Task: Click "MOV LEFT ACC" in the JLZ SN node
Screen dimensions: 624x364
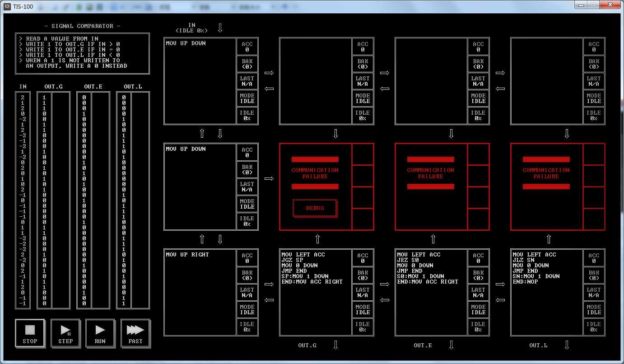Action: click(x=534, y=255)
